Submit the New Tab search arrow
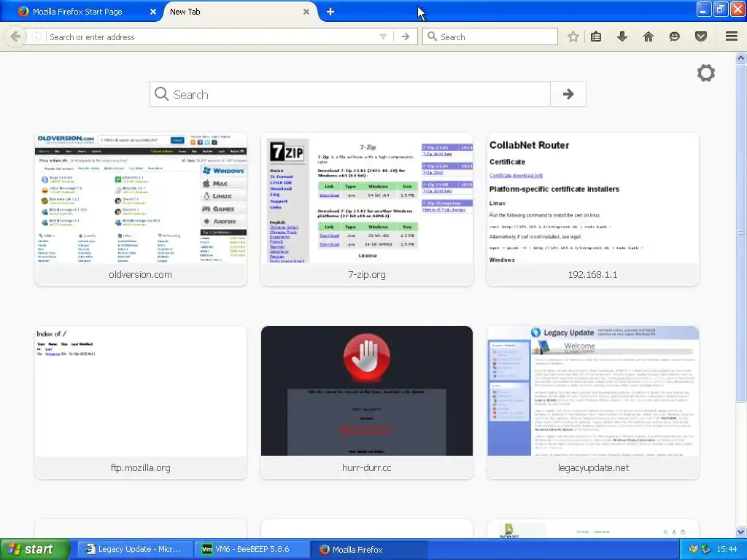Screen dimensions: 747x560 pyautogui.click(x=568, y=94)
